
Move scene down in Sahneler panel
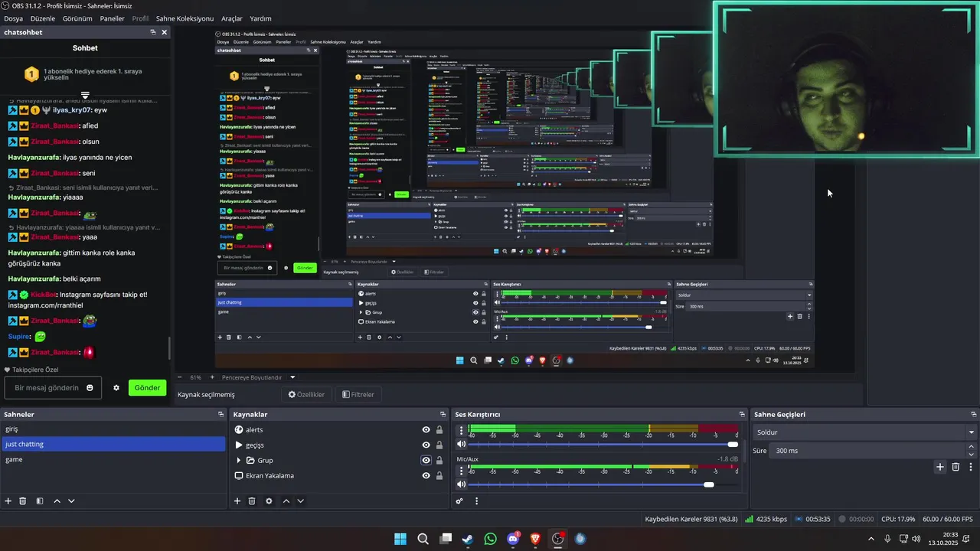coord(71,501)
